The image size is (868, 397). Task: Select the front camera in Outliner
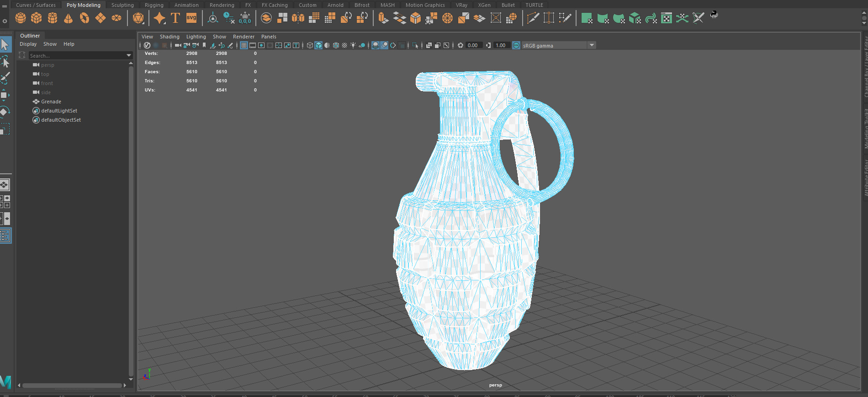tap(47, 83)
